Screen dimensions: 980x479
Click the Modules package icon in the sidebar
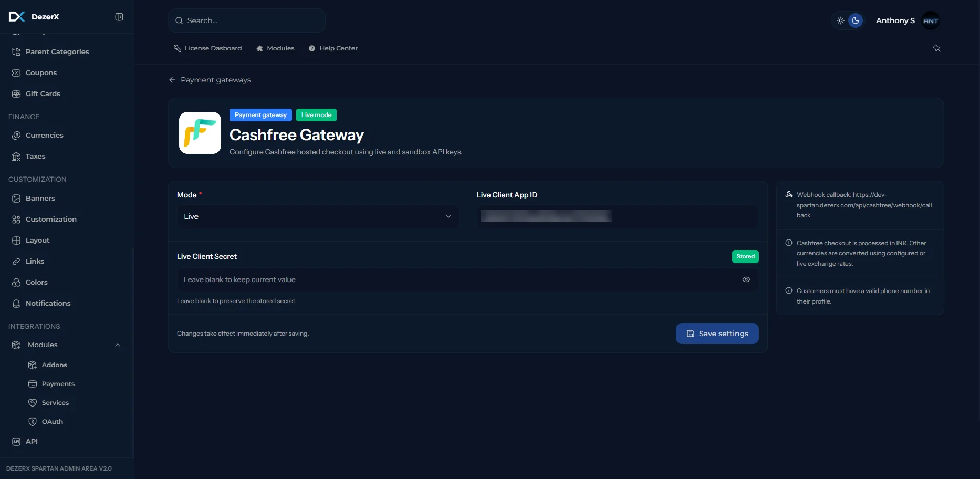click(x=16, y=345)
